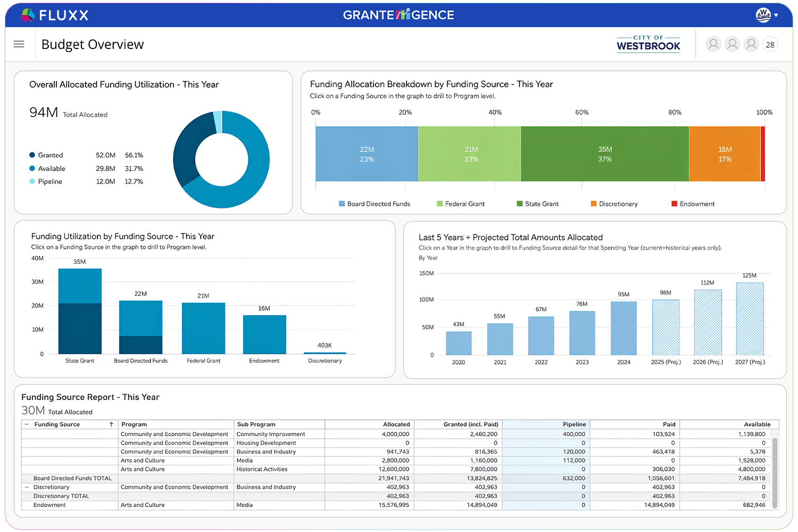Click the 2026 projected bar
The image size is (798, 532).
coord(708,322)
